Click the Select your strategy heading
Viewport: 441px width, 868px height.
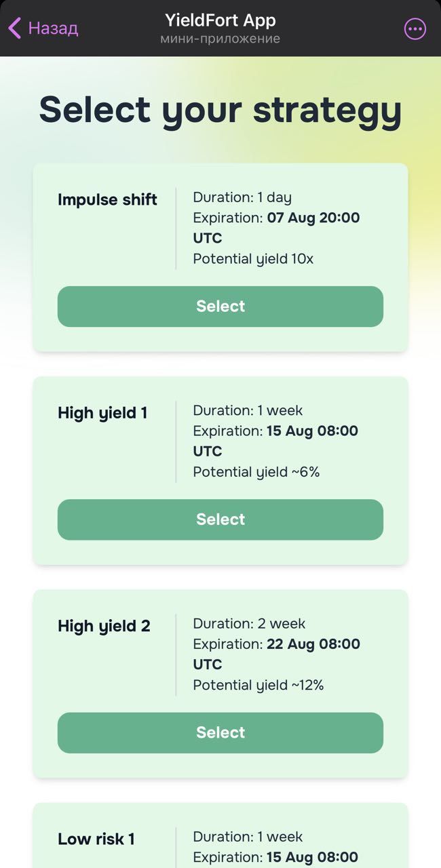point(220,109)
